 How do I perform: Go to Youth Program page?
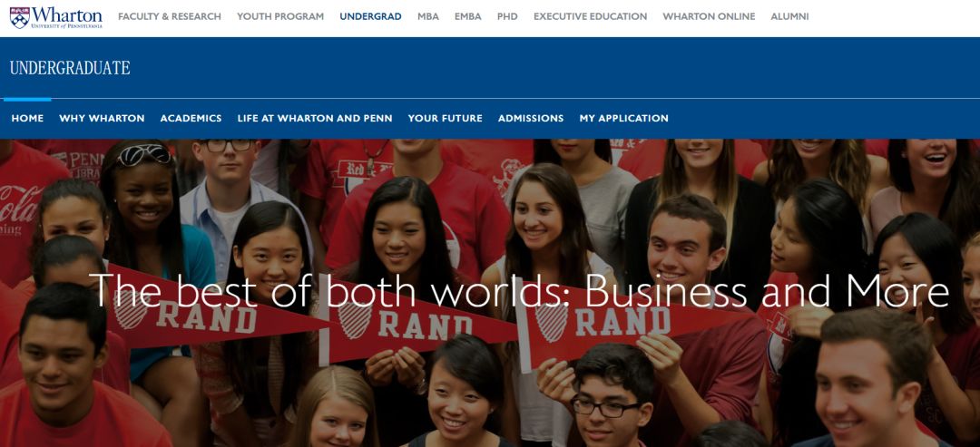[280, 17]
